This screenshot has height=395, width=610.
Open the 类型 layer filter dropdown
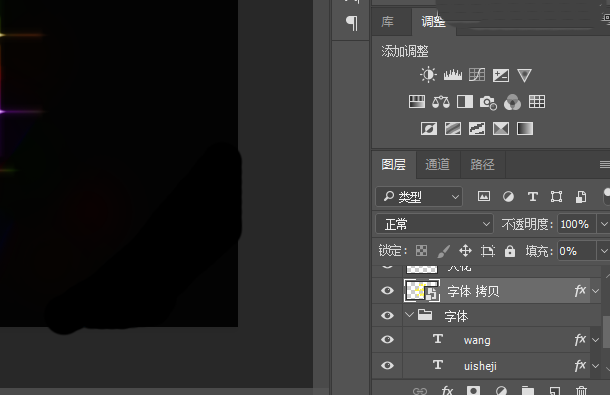point(419,197)
